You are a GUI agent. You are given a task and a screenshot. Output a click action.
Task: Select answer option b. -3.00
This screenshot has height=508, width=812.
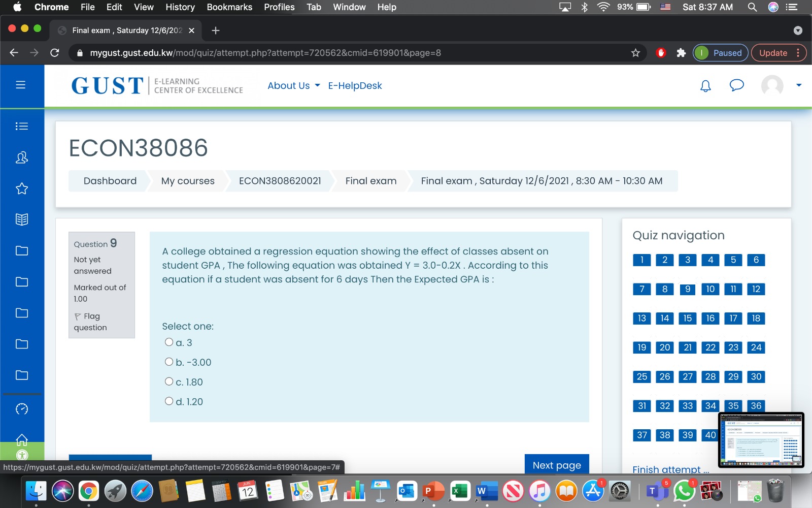(x=169, y=361)
